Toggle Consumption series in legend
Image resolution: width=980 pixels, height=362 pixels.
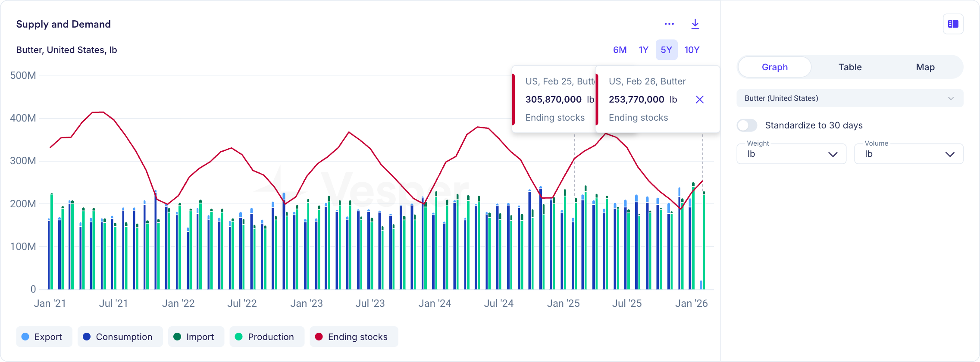click(x=124, y=337)
